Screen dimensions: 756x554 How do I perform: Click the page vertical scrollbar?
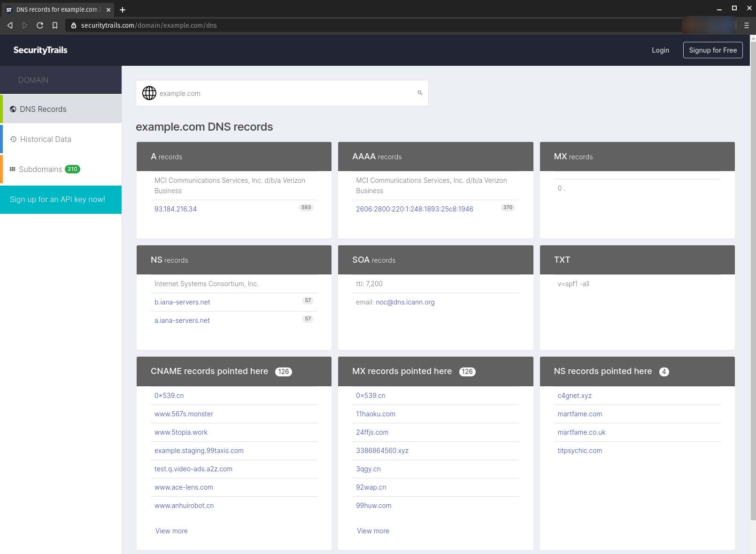point(753,282)
